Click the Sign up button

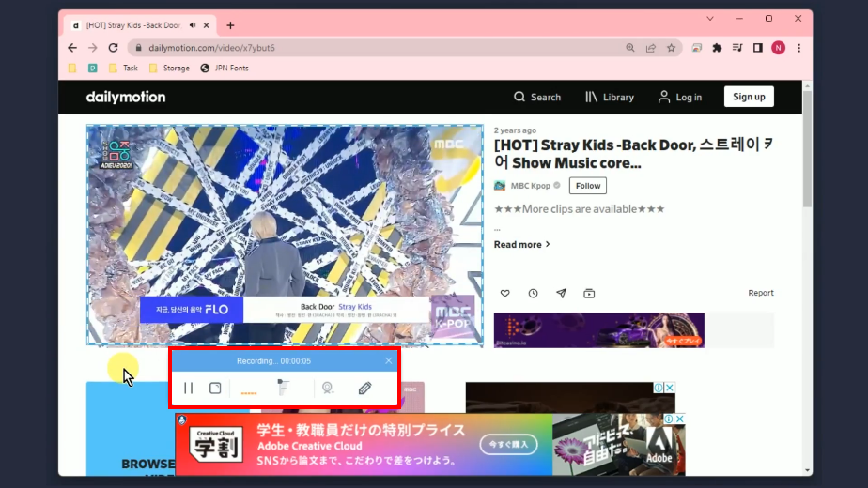[749, 97]
